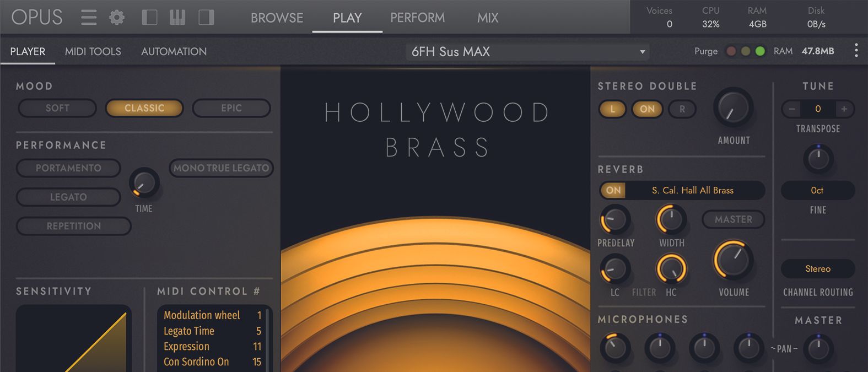The image size is (868, 372).
Task: Switch to the MIX page
Action: point(488,18)
